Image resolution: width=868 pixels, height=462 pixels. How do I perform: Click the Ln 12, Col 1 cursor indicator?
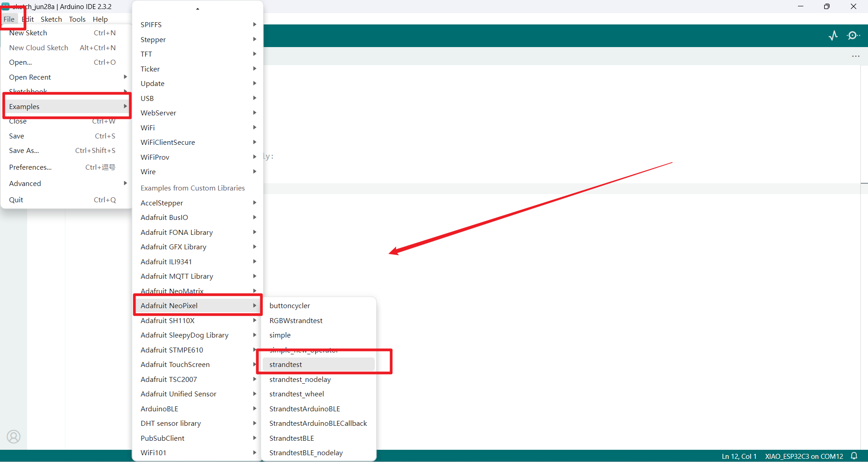[739, 456]
